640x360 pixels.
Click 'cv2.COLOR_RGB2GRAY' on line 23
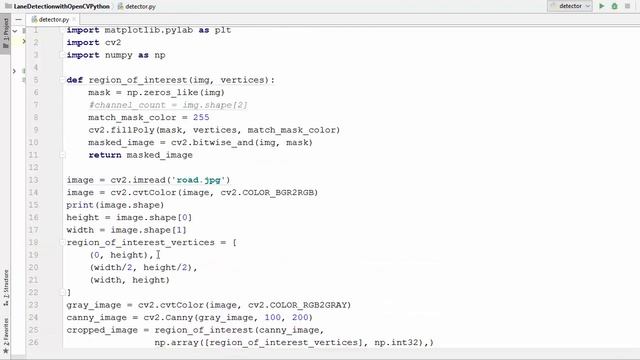pos(297,305)
